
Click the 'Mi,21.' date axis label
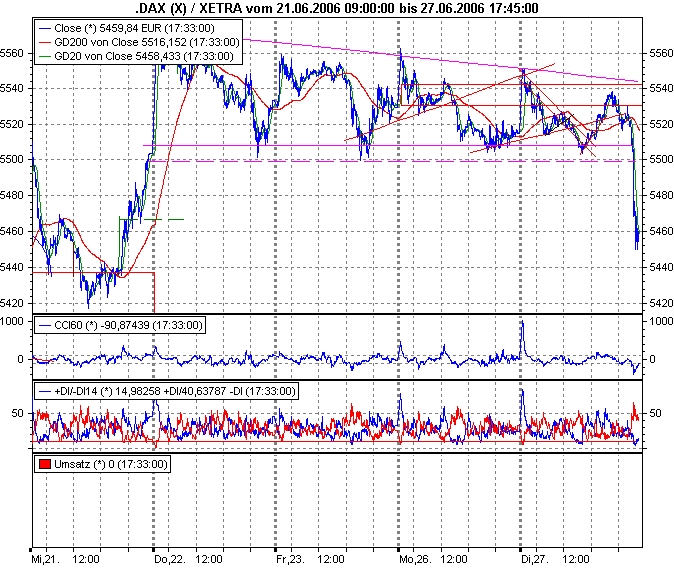click(x=44, y=559)
